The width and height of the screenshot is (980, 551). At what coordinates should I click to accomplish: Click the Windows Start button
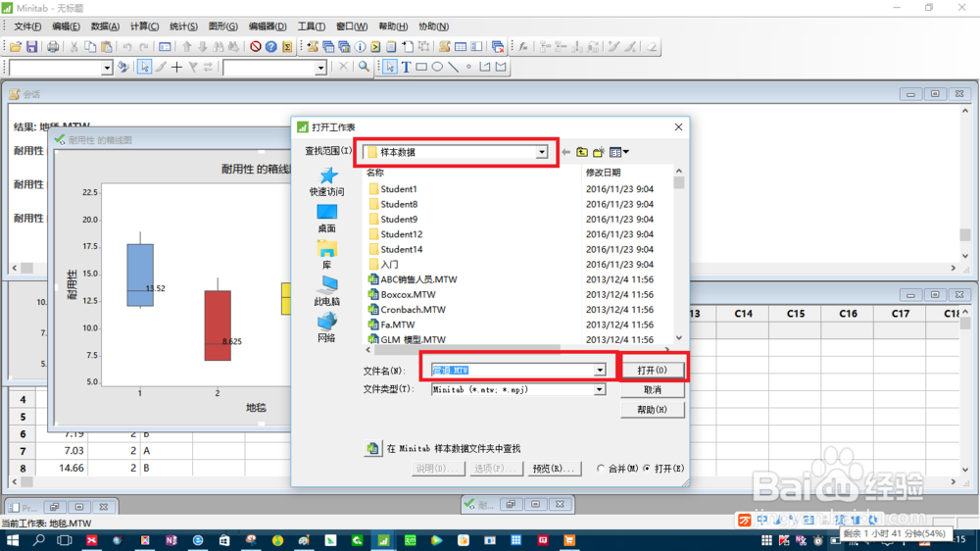(12, 540)
